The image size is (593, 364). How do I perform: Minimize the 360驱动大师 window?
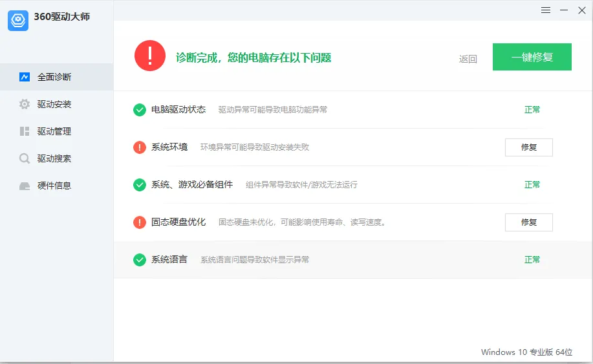point(564,10)
